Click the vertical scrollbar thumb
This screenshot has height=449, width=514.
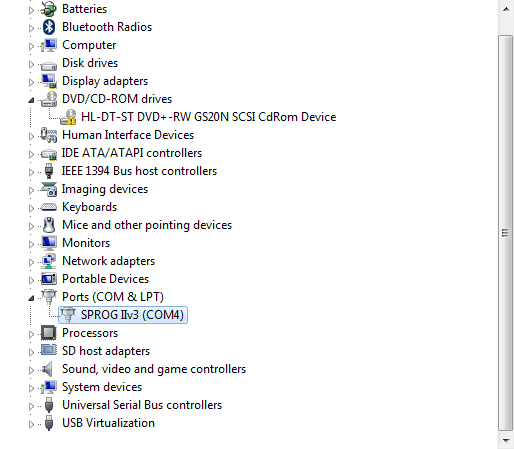tap(506, 233)
